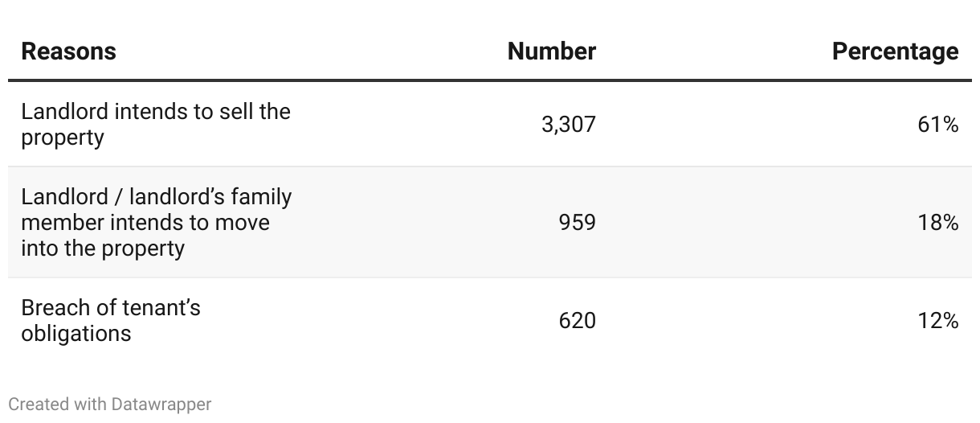Click the Percentage column header
Viewport: 980px width, 423px height.
point(895,51)
